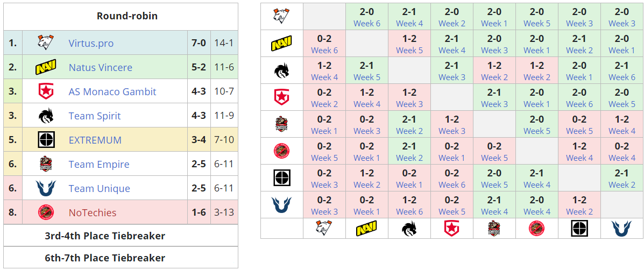Image resolution: width=644 pixels, height=270 pixels.
Task: Click the Natus Vincere logo in standings table
Action: (x=46, y=67)
